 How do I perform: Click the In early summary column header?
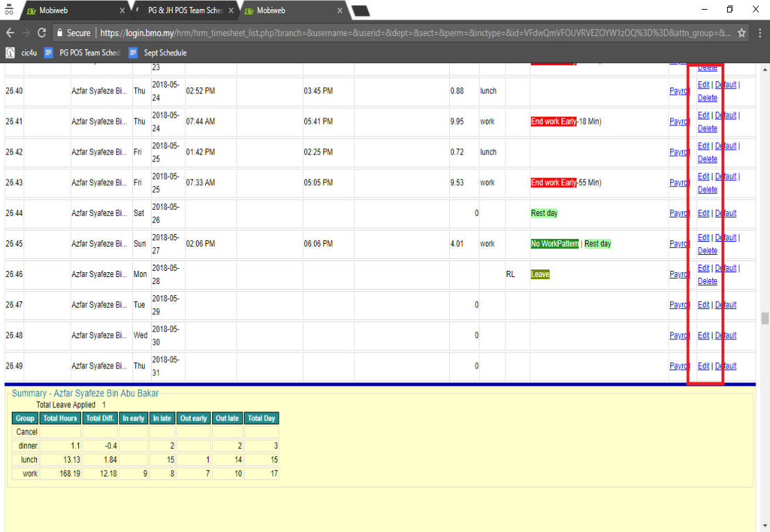134,418
